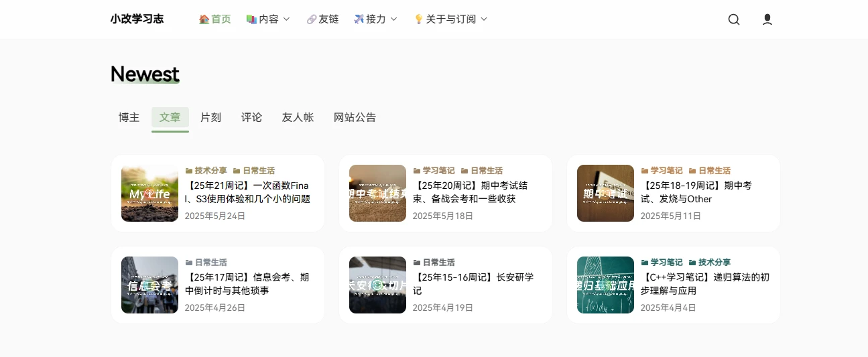This screenshot has height=357, width=868.
Task: Click folder icon before 日常生活 on 25年21周记 card
Action: [237, 171]
